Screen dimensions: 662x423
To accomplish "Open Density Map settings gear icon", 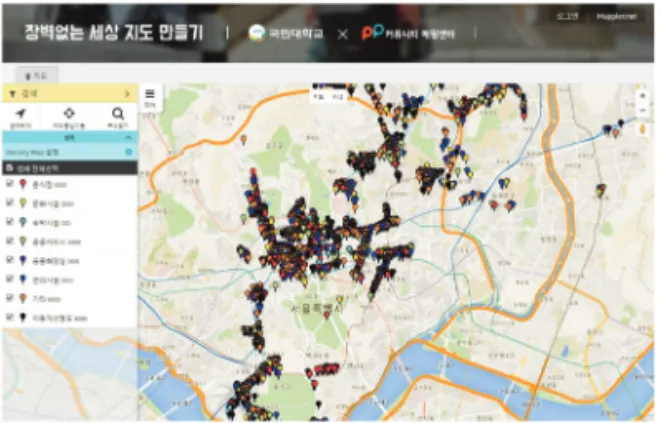I will click(x=129, y=152).
